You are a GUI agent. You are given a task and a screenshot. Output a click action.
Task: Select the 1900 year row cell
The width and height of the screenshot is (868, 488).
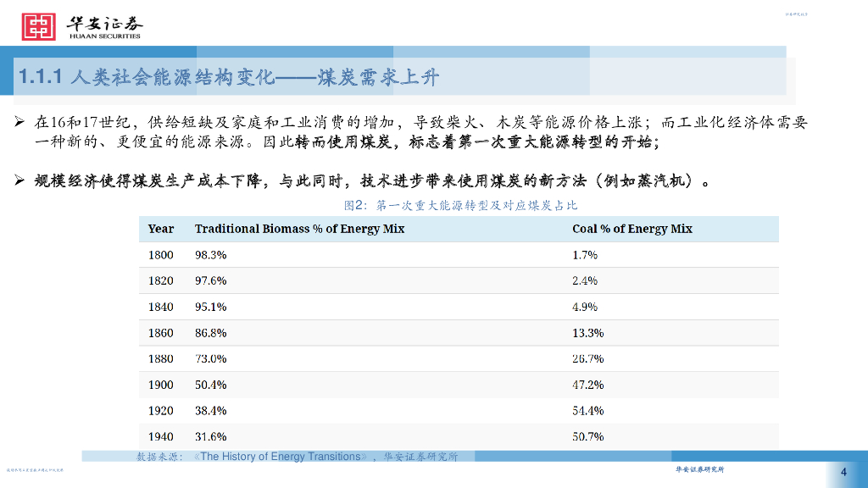(160, 385)
